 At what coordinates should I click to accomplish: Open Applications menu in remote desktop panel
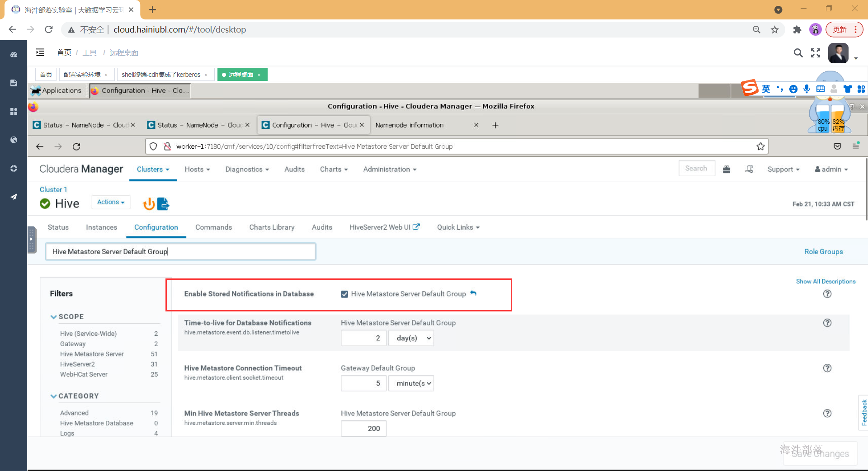57,90
